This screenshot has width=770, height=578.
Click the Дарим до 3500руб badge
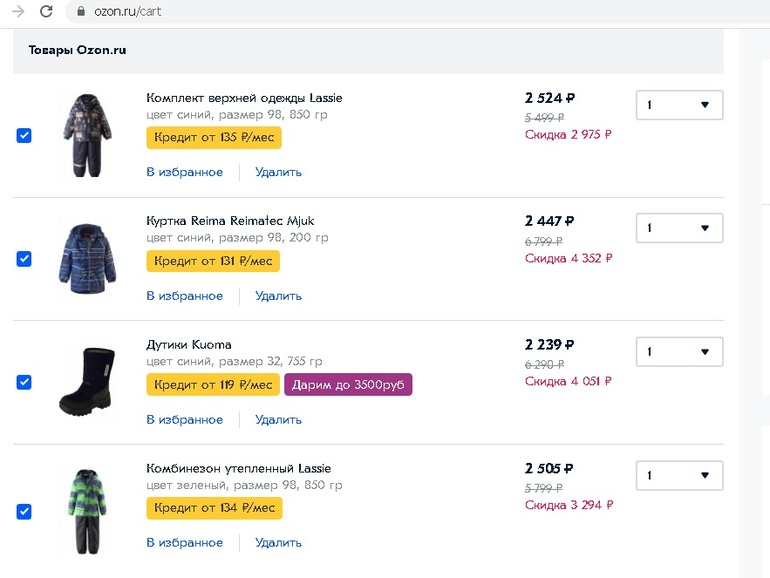click(x=348, y=385)
